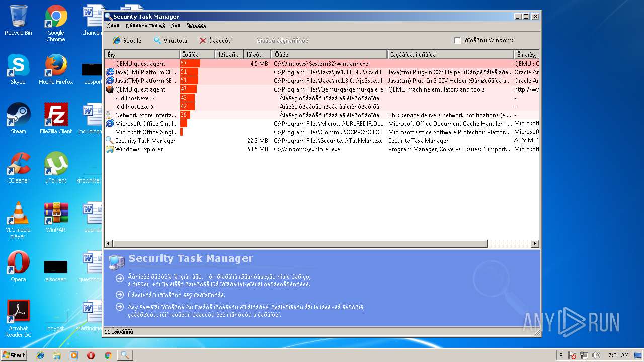
Task: Click the rating bar showing 47
Action: (x=188, y=89)
